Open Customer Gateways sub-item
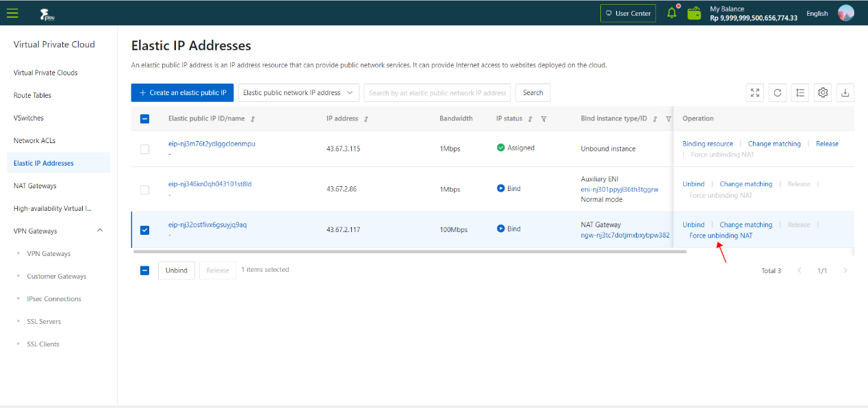The image size is (868, 408). point(57,276)
